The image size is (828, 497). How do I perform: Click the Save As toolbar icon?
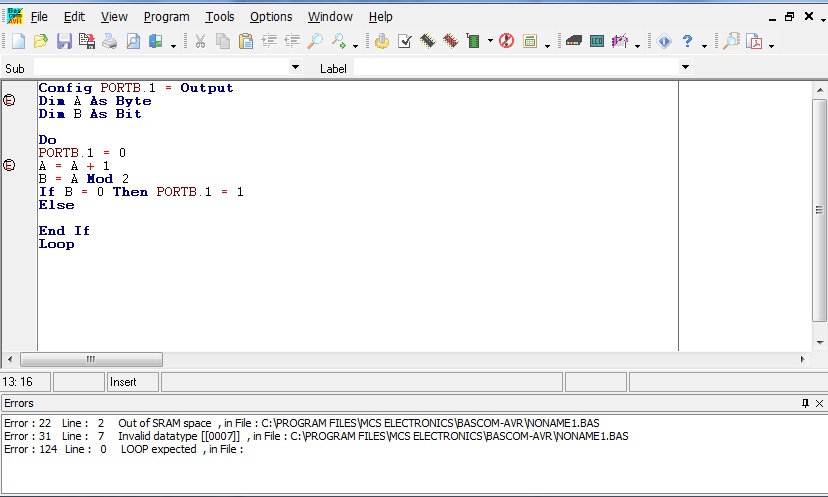click(x=87, y=41)
